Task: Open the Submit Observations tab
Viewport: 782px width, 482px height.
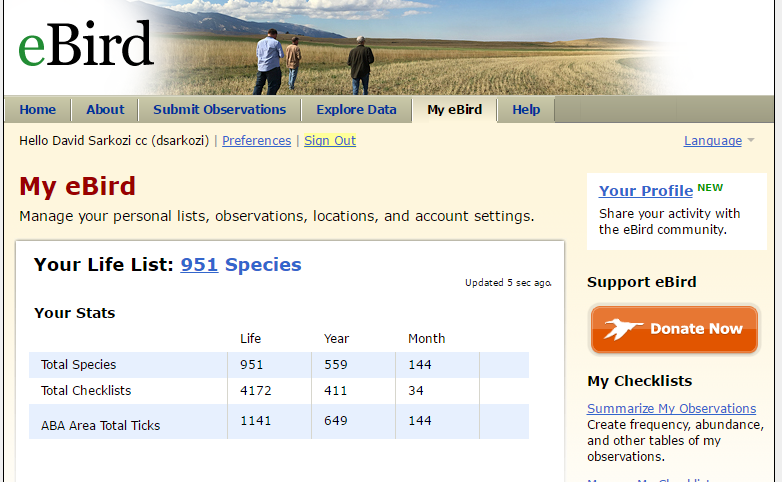Action: tap(219, 110)
